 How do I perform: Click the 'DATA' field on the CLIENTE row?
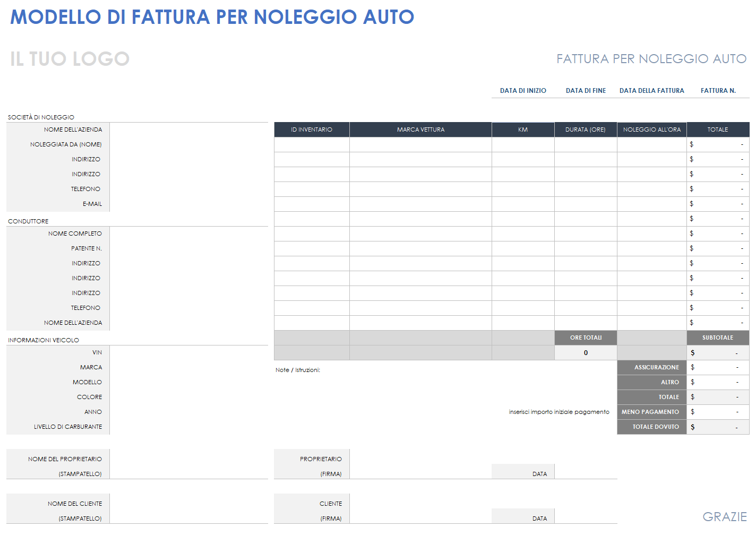tap(586, 516)
